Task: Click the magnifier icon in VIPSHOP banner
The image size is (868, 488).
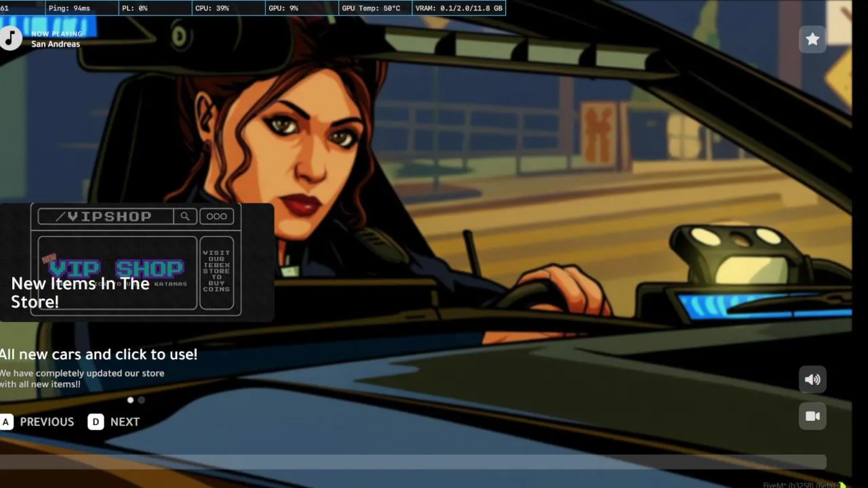Action: [x=184, y=216]
